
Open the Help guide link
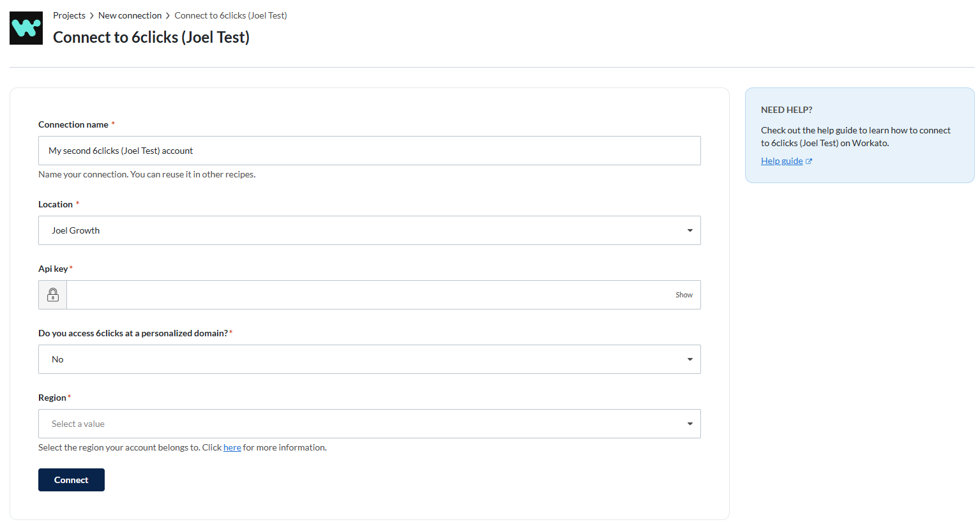click(x=781, y=161)
